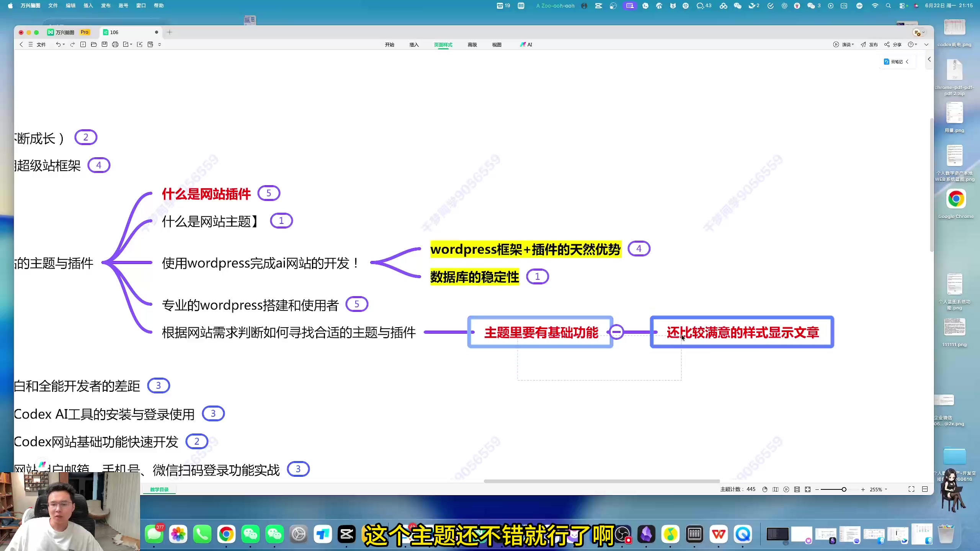Switch to the 万兴脑图 home tab
The image size is (980, 551).
[69, 32]
